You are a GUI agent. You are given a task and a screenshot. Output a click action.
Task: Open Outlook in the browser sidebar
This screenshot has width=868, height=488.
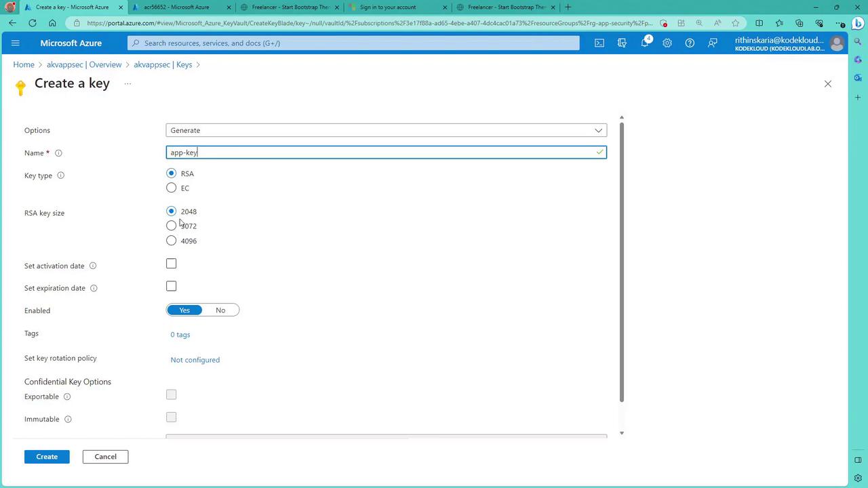tap(858, 78)
